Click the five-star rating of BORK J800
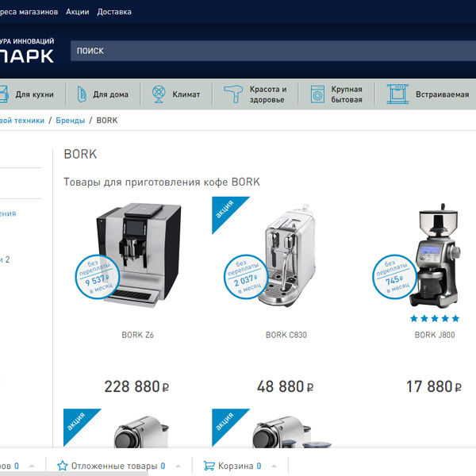Image resolution: width=476 pixels, height=476 pixels. (435, 318)
